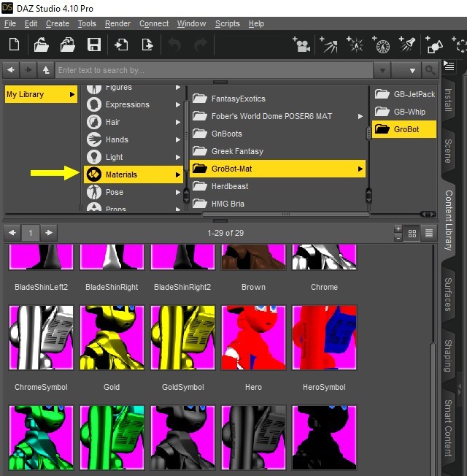Create a new primitive object
Viewport: 467px width, 476px height.
[434, 45]
